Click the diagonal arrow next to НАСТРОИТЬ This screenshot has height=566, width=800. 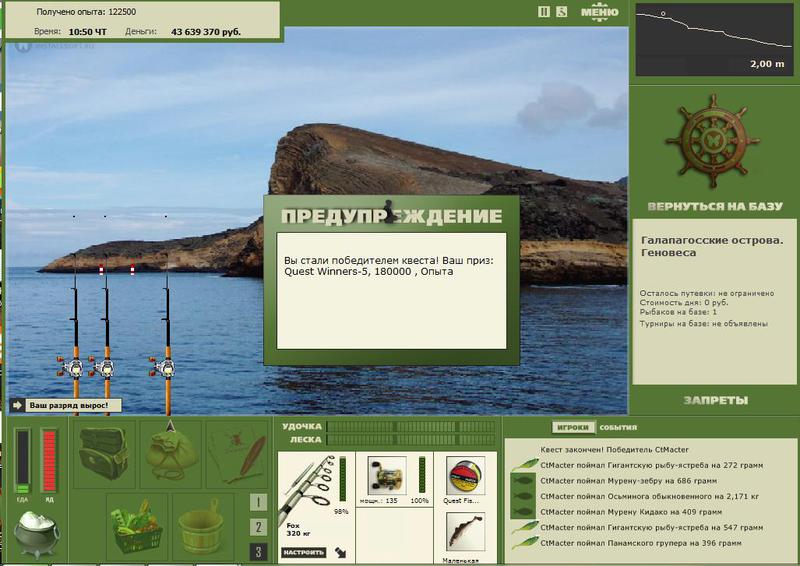[340, 552]
